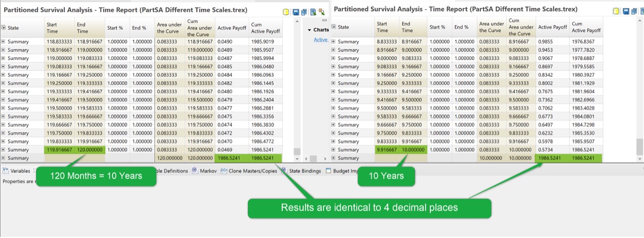The image size is (644, 238).
Task: Open the Active chart link
Action: 320,40
